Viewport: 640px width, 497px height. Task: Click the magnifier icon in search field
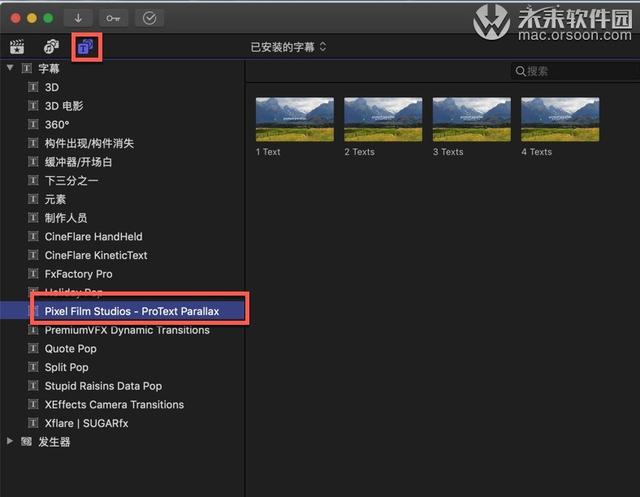520,71
